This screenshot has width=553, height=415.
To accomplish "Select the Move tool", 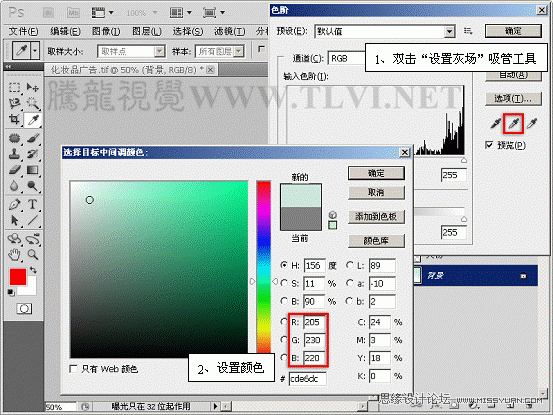I will (33, 87).
